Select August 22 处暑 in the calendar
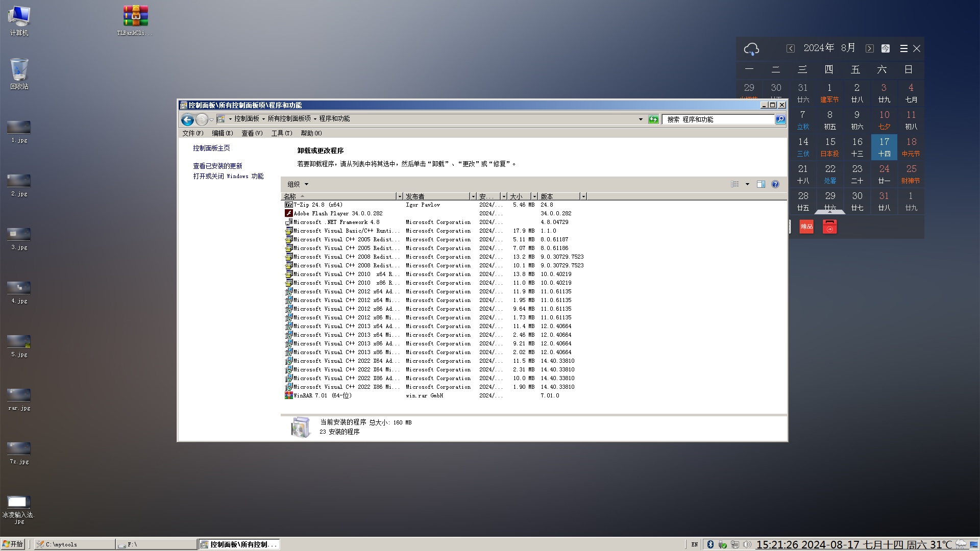 [830, 174]
